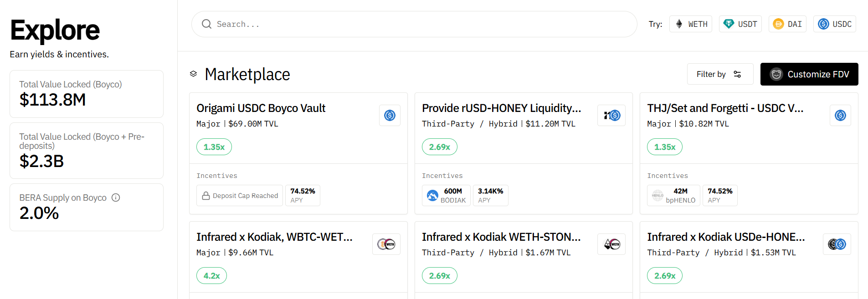Click the search magnifier icon

coord(206,24)
